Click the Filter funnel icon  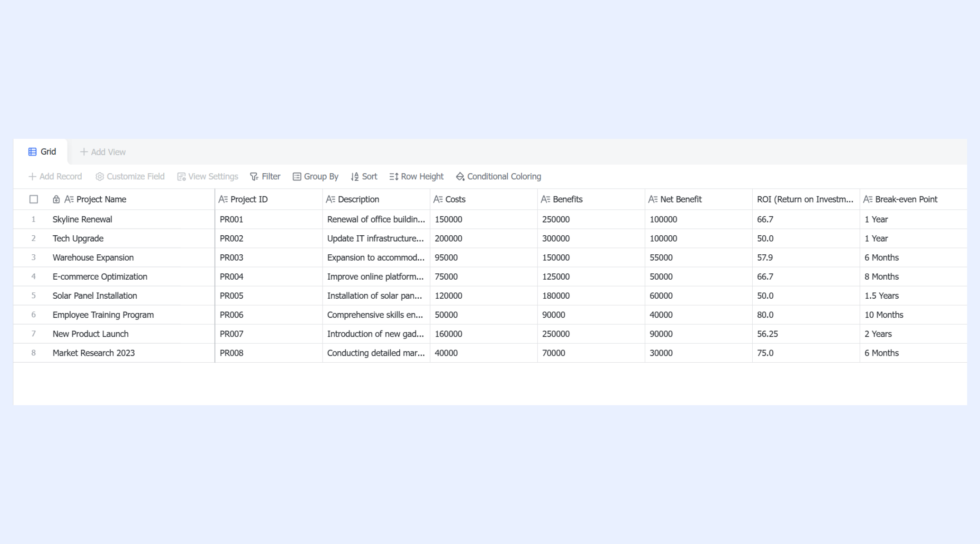[254, 176]
